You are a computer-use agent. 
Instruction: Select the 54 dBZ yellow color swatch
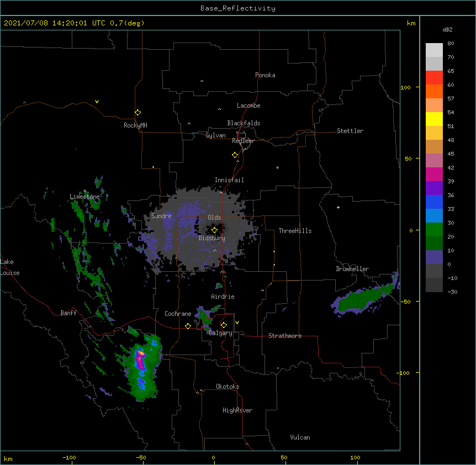tap(434, 119)
